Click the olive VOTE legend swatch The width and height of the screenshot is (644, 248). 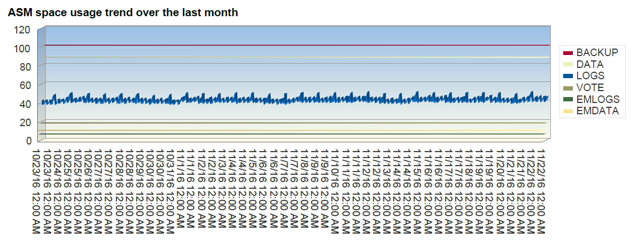pos(568,88)
